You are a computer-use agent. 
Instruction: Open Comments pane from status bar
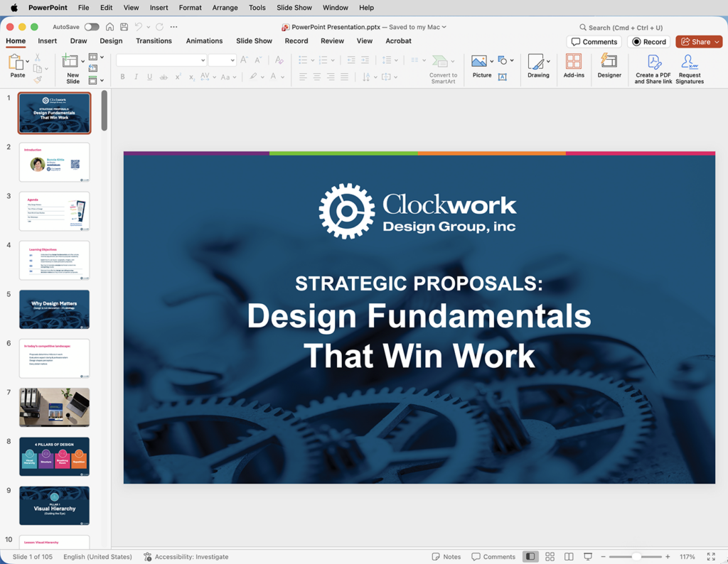point(493,557)
